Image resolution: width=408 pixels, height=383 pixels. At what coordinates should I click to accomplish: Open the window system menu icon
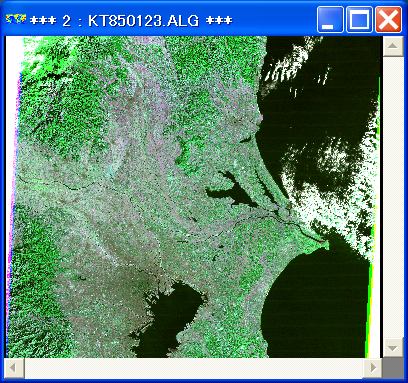pos(16,20)
